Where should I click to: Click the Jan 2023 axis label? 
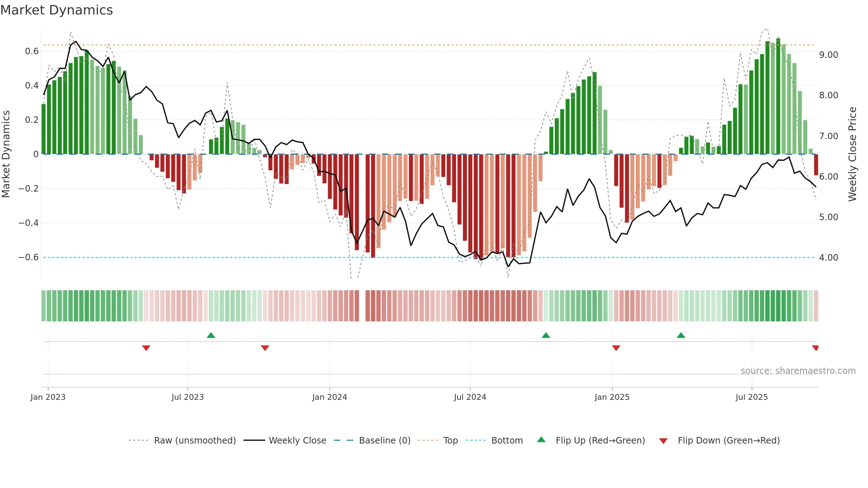(x=48, y=397)
